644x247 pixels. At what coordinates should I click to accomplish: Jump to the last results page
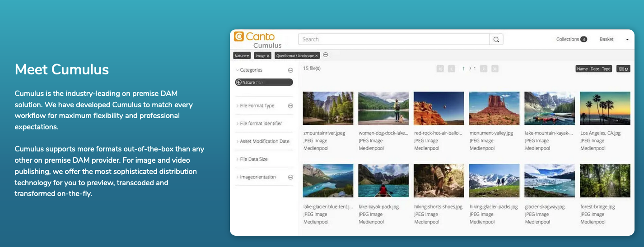point(495,69)
